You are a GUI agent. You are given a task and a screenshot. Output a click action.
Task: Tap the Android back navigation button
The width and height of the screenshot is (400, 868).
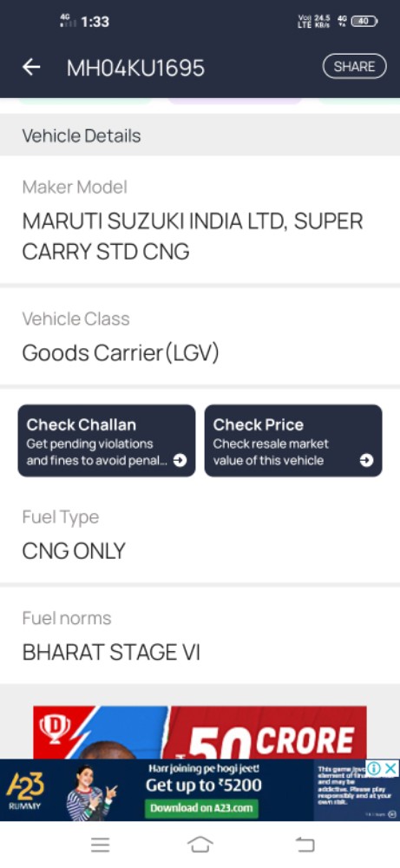(305, 845)
